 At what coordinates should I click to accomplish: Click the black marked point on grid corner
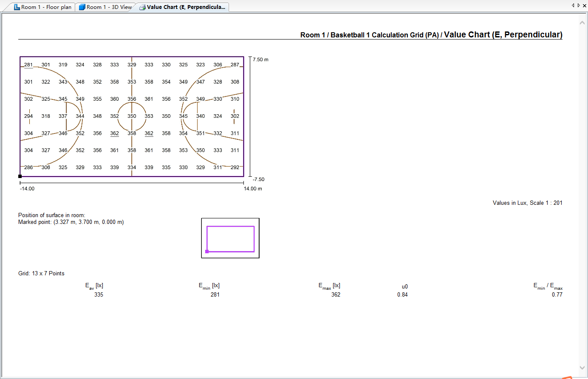pos(20,176)
